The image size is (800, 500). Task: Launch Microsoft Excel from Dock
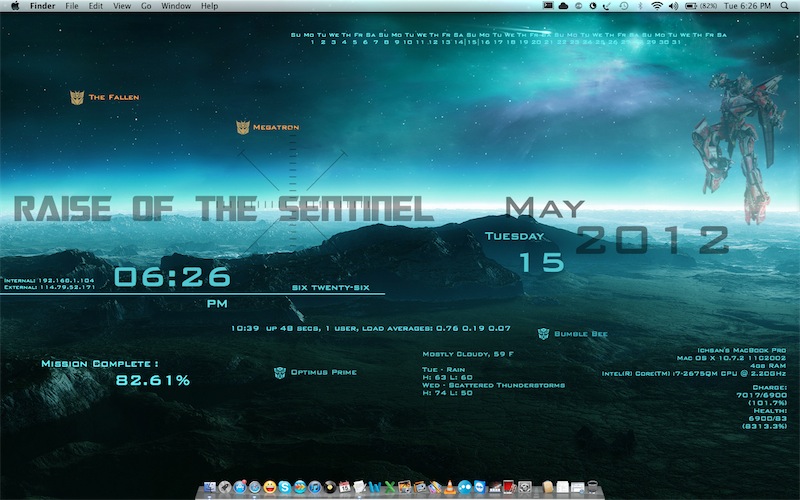(390, 487)
